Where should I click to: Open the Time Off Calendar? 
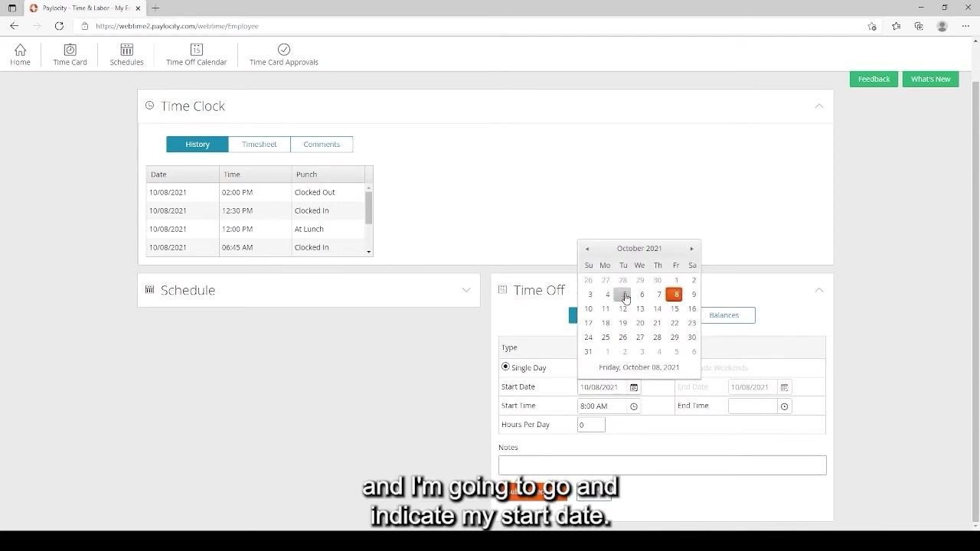196,54
